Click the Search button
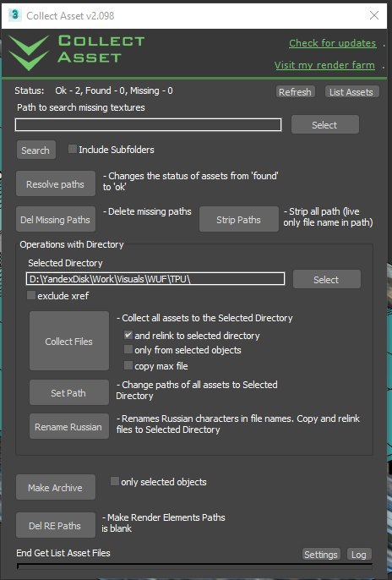This screenshot has height=580, width=392. pyautogui.click(x=35, y=150)
